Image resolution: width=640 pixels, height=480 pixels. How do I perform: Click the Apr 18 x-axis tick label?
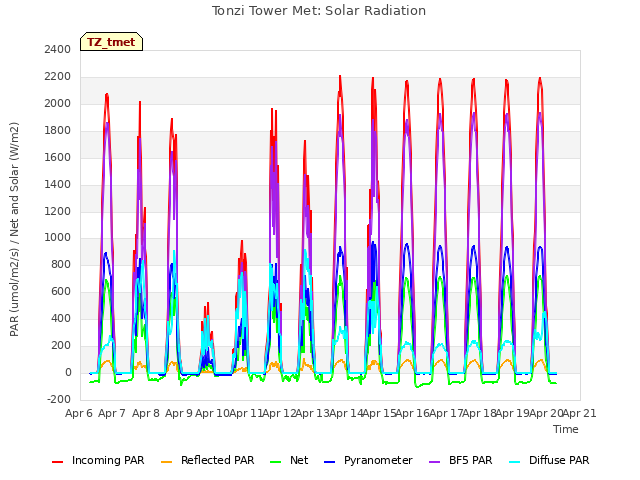click(x=479, y=413)
